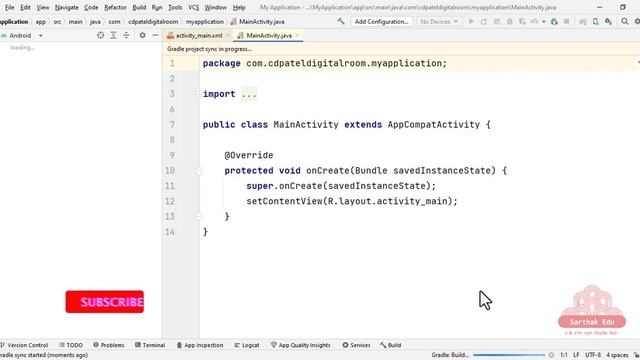Click the Run app play icon
The image size is (640, 360).
tap(471, 21)
